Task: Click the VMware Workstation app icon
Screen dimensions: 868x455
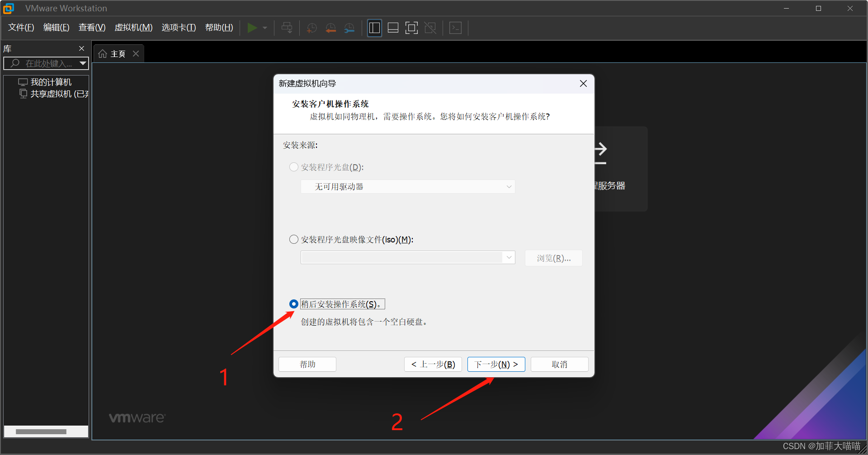Action: (9, 8)
